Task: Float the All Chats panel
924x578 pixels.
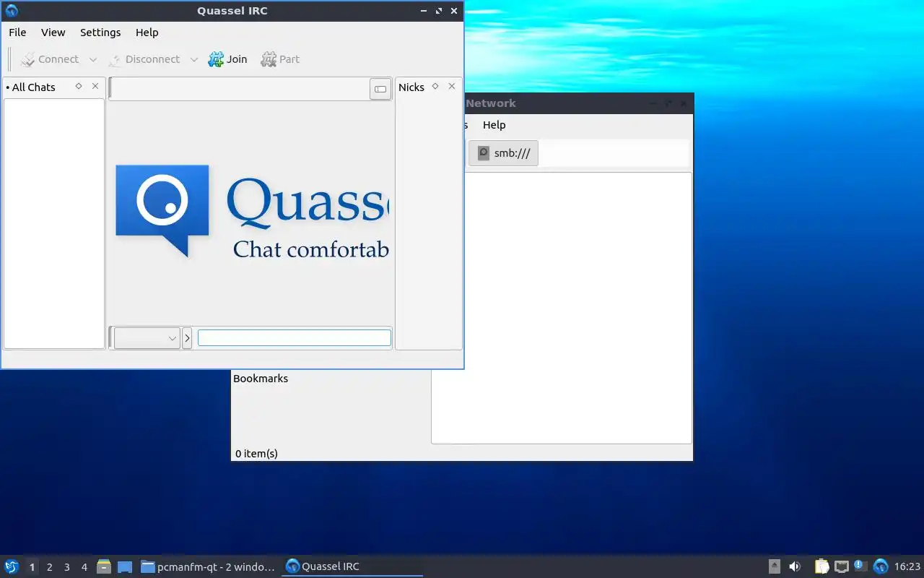Action: pyautogui.click(x=79, y=86)
